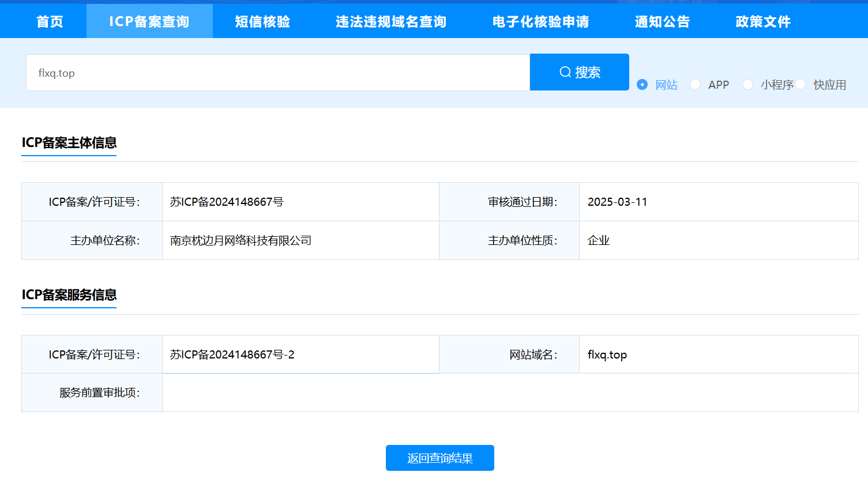
Task: Open the 电子化核验申请 tab
Action: [541, 22]
